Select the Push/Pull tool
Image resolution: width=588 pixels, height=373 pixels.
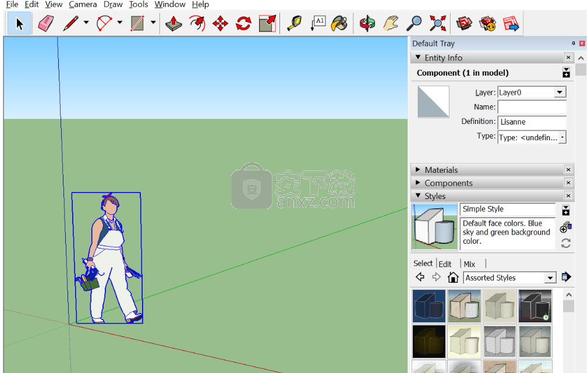173,23
